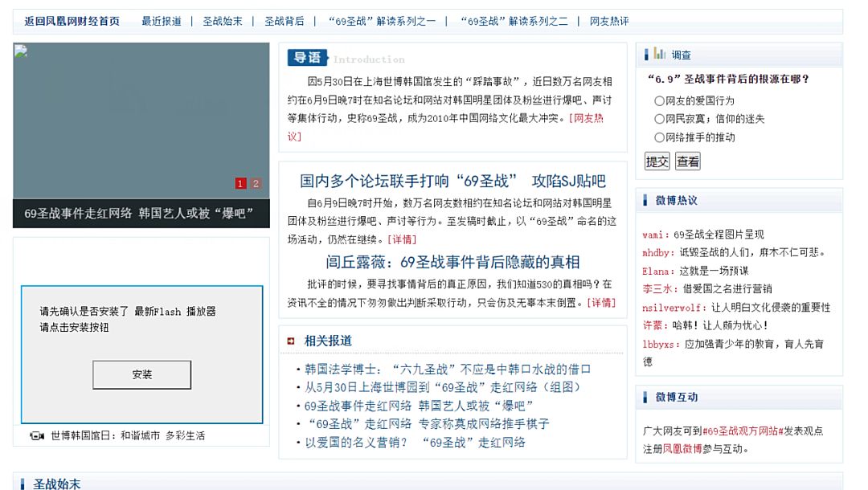Viewport: 868px width, 490px height.
Task: Click the poll question “6.9”圣战事件背后的根源在哪？
Action: pos(728,79)
